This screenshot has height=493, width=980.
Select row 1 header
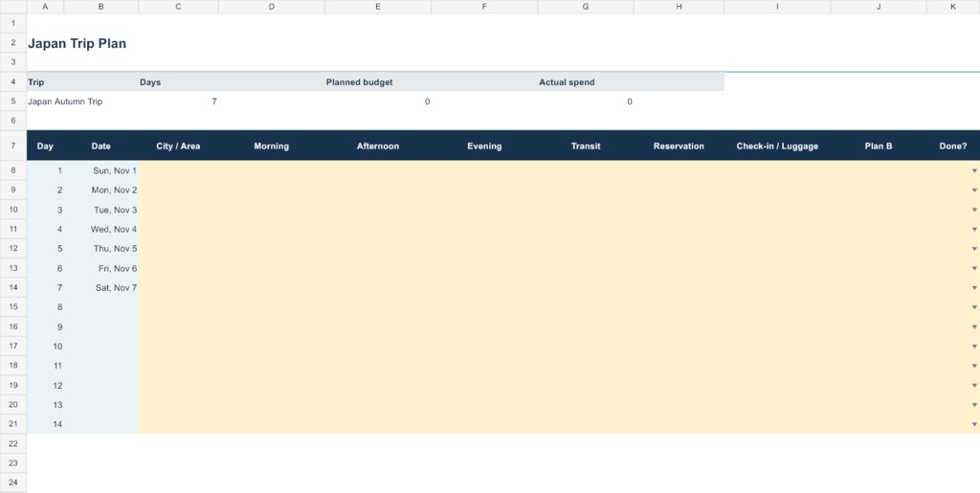pos(13,22)
